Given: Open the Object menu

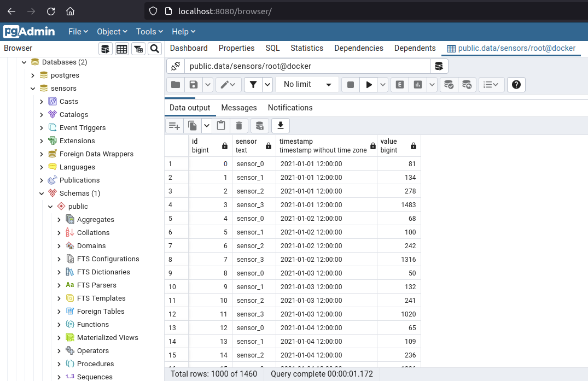Looking at the screenshot, I should (x=112, y=32).
